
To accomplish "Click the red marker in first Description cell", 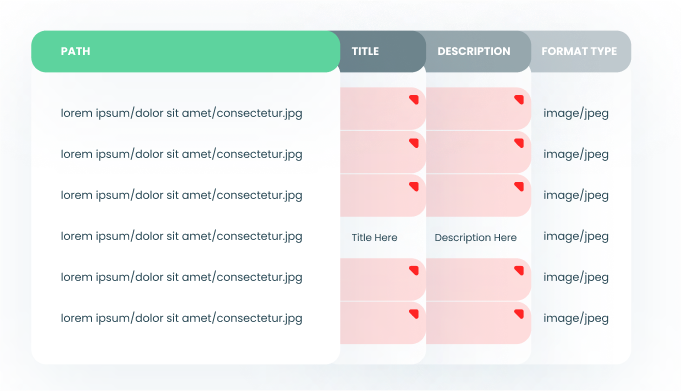I will click(519, 100).
